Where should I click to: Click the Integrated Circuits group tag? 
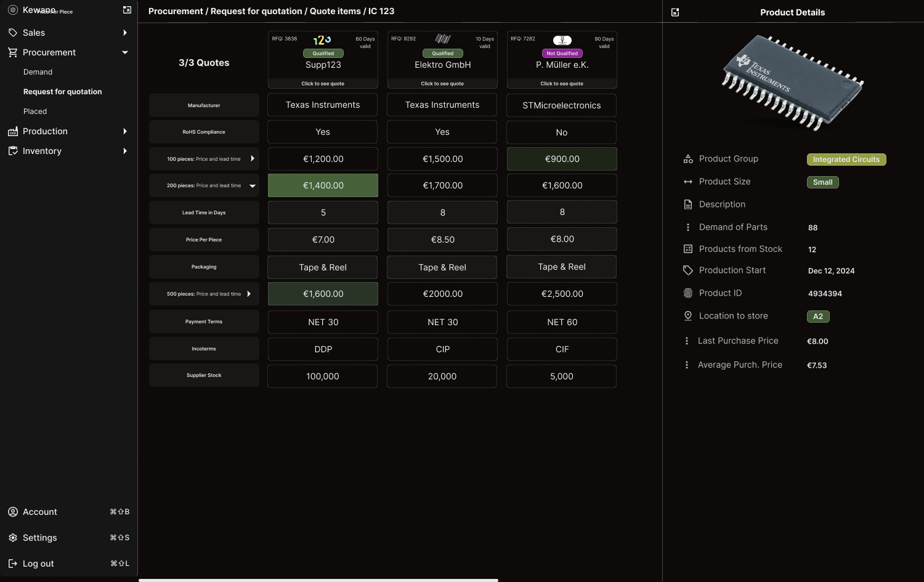pos(846,160)
